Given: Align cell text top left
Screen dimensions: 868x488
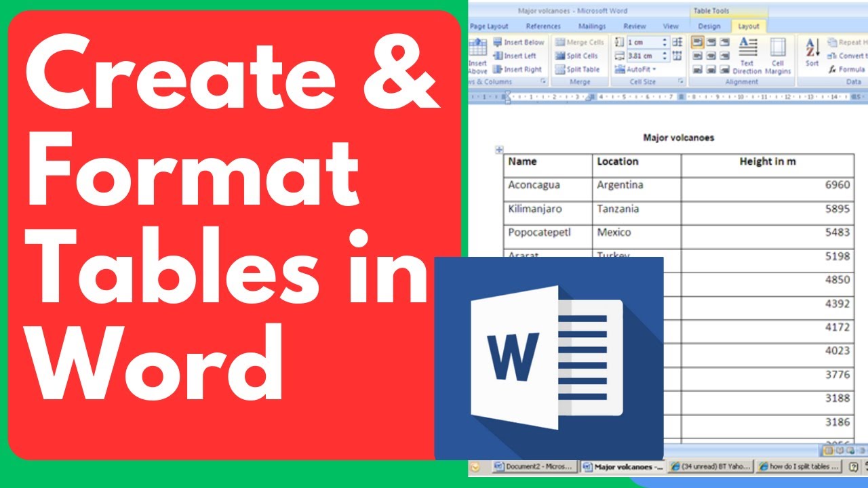Looking at the screenshot, I should (x=698, y=42).
